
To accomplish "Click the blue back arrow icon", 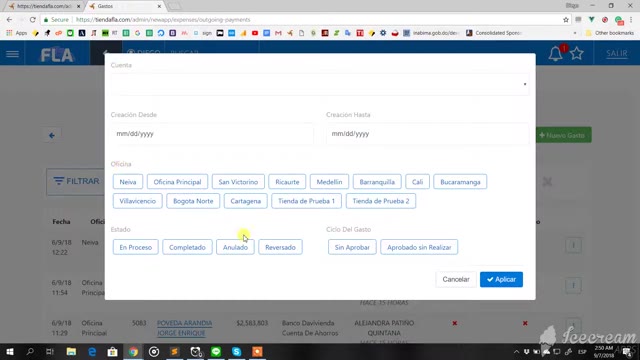I will (52, 136).
